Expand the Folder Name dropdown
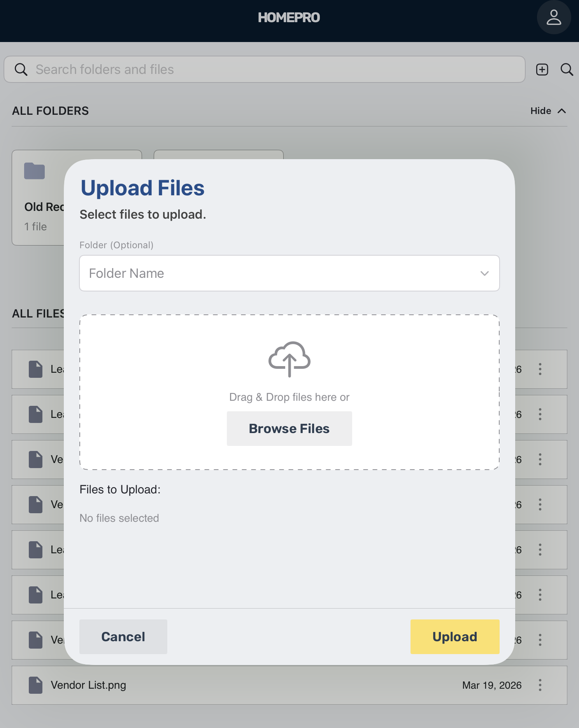Viewport: 579px width, 728px height. coord(289,273)
